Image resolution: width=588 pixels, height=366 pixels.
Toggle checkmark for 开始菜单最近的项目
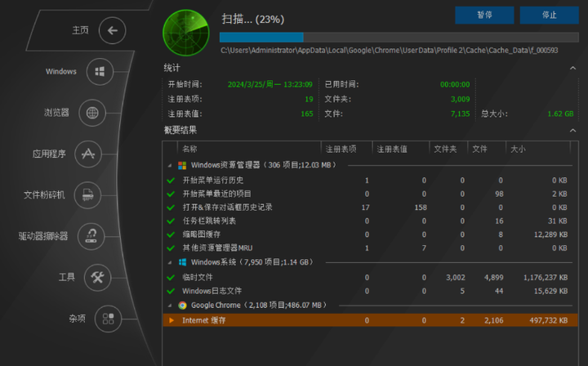coord(171,194)
